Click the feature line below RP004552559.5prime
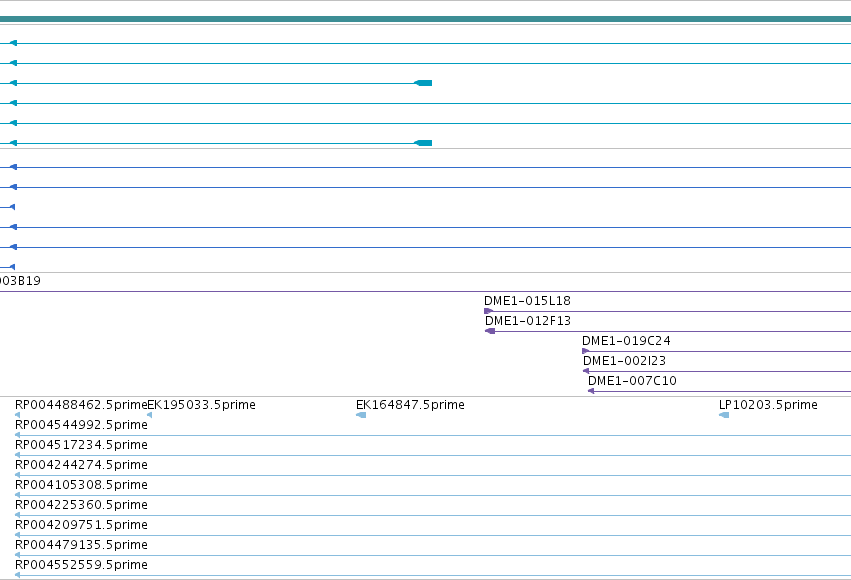 coord(433,575)
